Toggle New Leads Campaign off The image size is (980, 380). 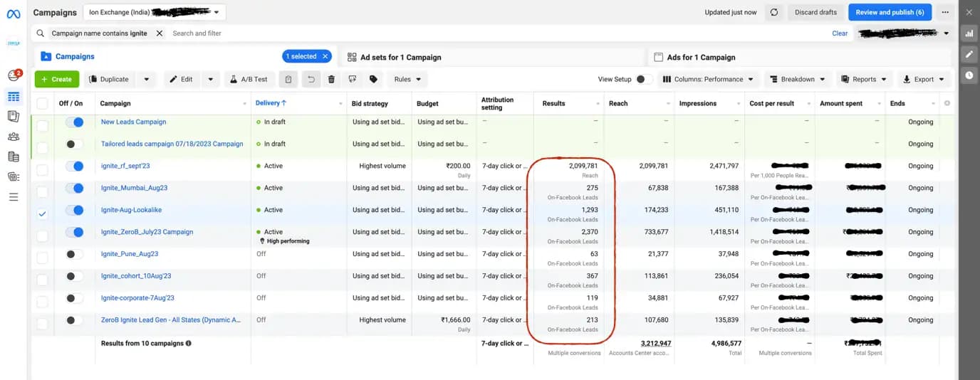(74, 122)
